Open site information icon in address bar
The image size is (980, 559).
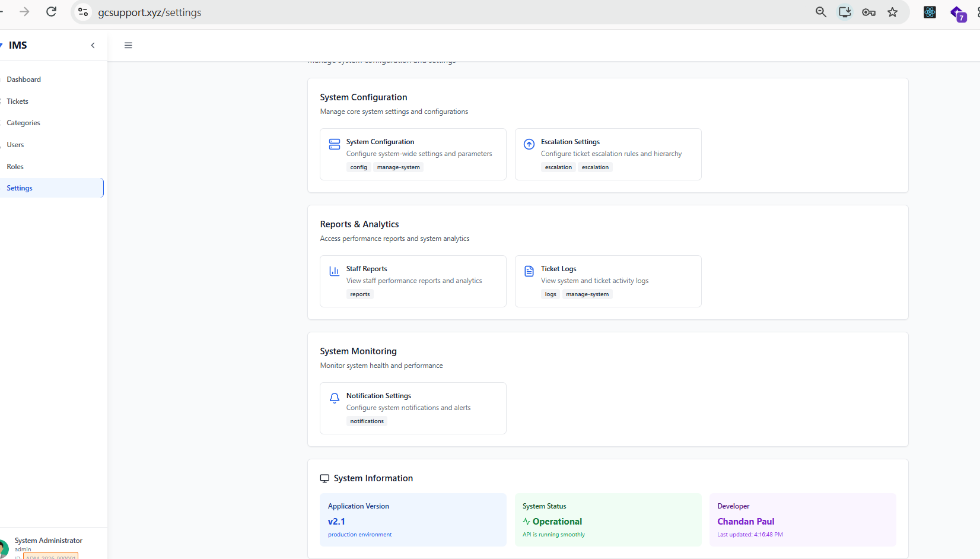click(x=83, y=12)
